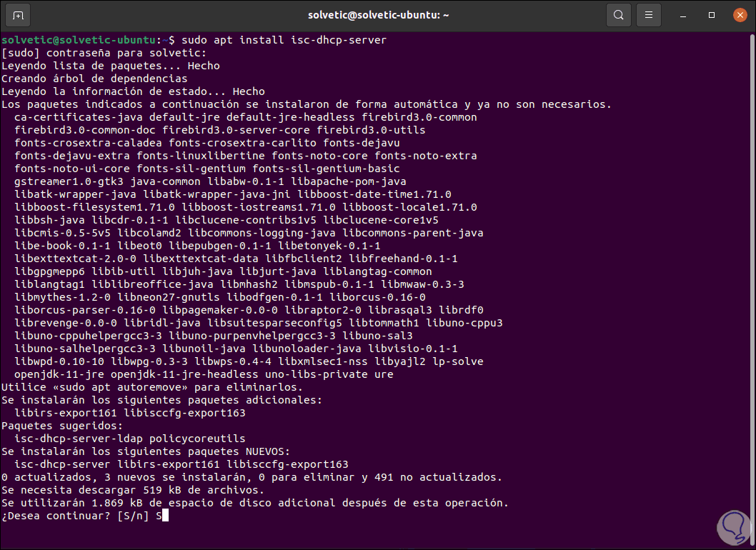The width and height of the screenshot is (756, 550).
Task: Click the 'fonts-sil-gentium-basic' package name
Action: 326,169
